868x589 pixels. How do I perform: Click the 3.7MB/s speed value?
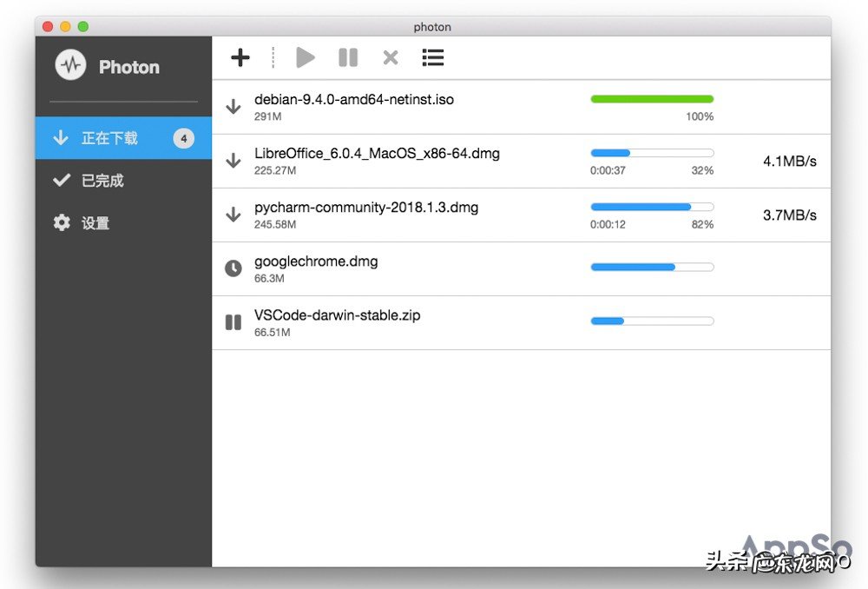790,215
